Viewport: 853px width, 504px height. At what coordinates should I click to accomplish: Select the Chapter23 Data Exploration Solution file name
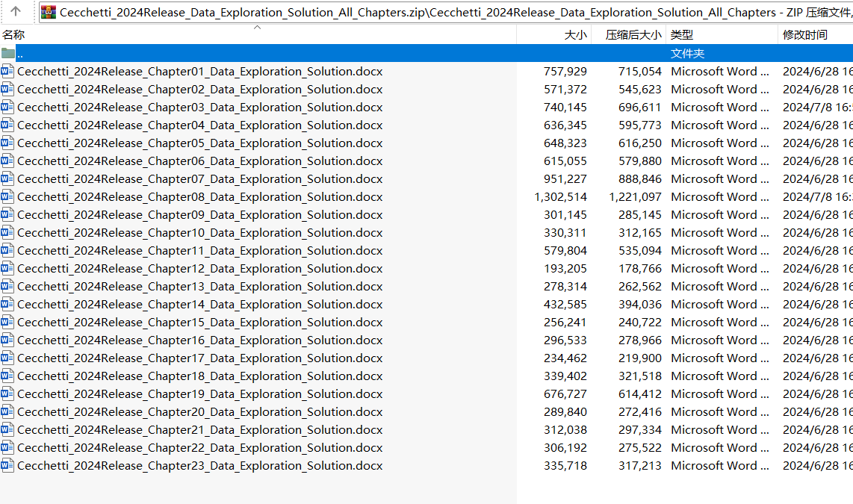(199, 466)
